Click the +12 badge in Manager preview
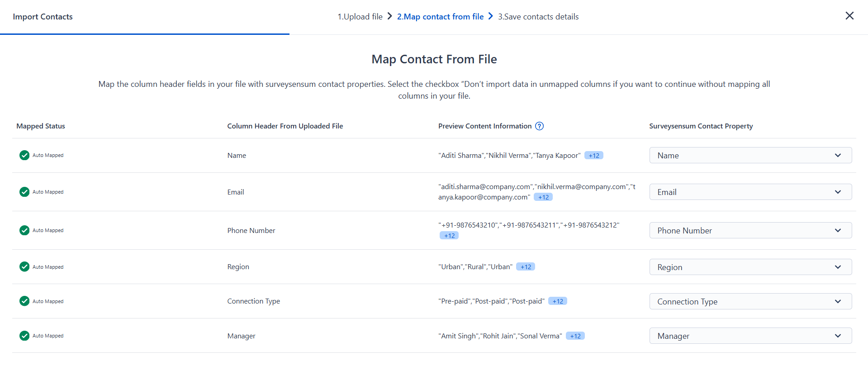 tap(575, 336)
